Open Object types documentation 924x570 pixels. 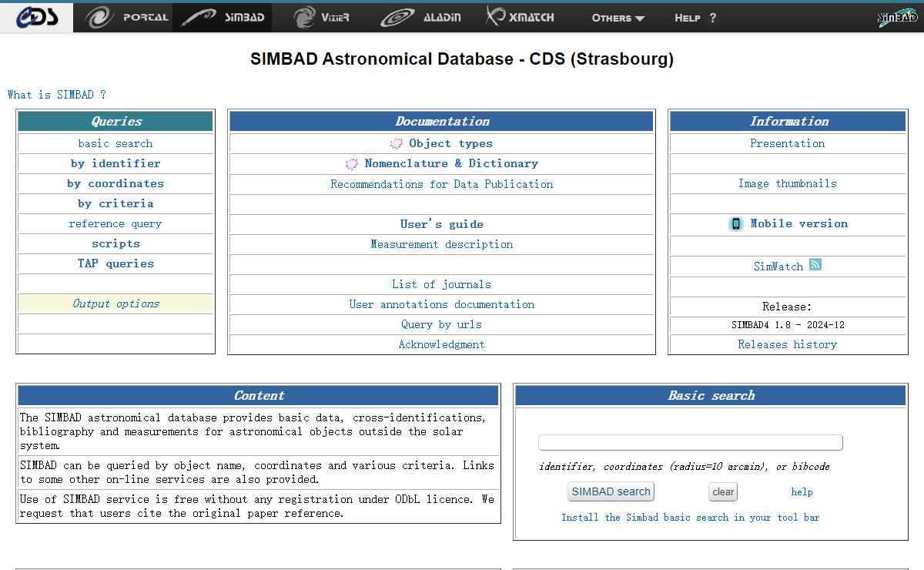pos(450,143)
